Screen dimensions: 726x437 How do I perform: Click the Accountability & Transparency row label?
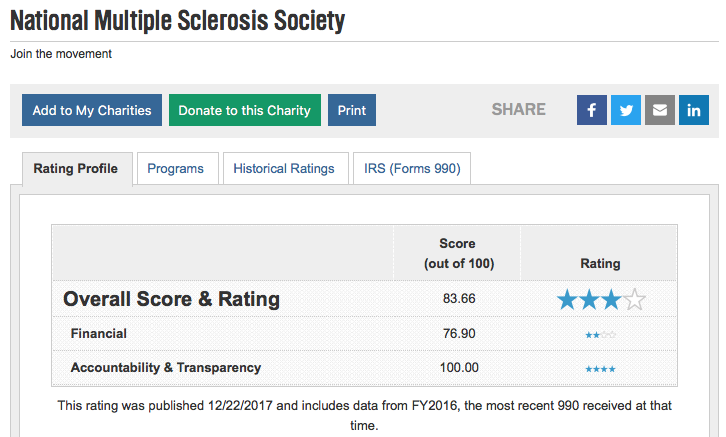click(166, 368)
